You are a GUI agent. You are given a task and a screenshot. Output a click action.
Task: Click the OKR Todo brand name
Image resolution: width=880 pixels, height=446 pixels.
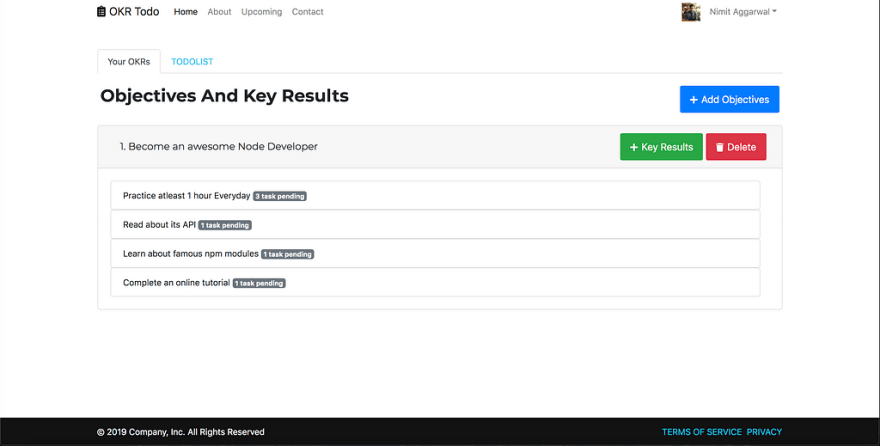pyautogui.click(x=134, y=11)
